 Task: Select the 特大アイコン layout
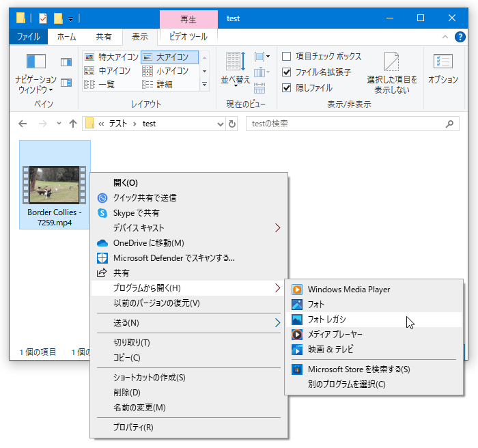[x=111, y=57]
